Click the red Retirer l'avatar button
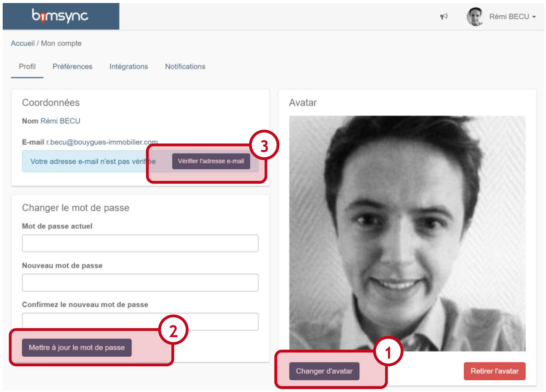 point(494,371)
